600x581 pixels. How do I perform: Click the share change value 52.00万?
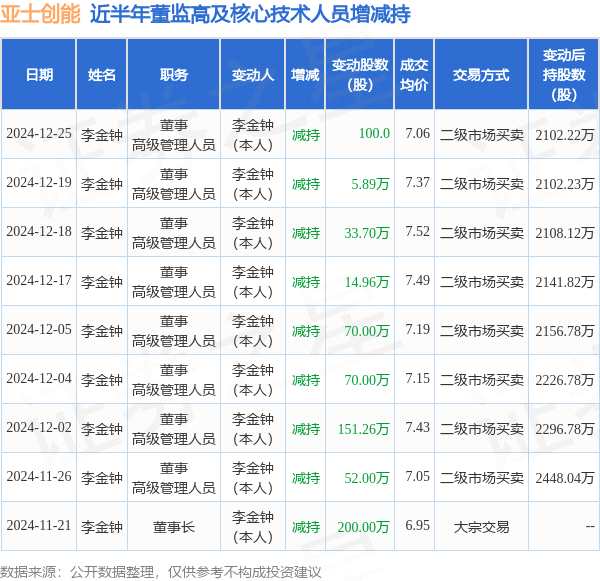[x=367, y=478]
